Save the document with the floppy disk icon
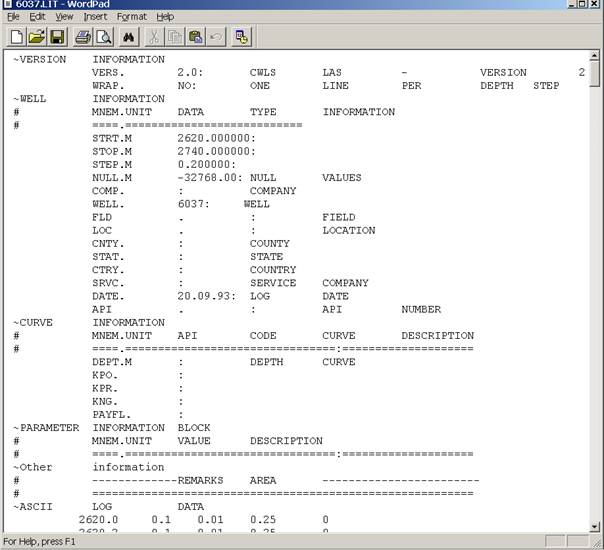Screen dimensions: 604x550 [58, 37]
